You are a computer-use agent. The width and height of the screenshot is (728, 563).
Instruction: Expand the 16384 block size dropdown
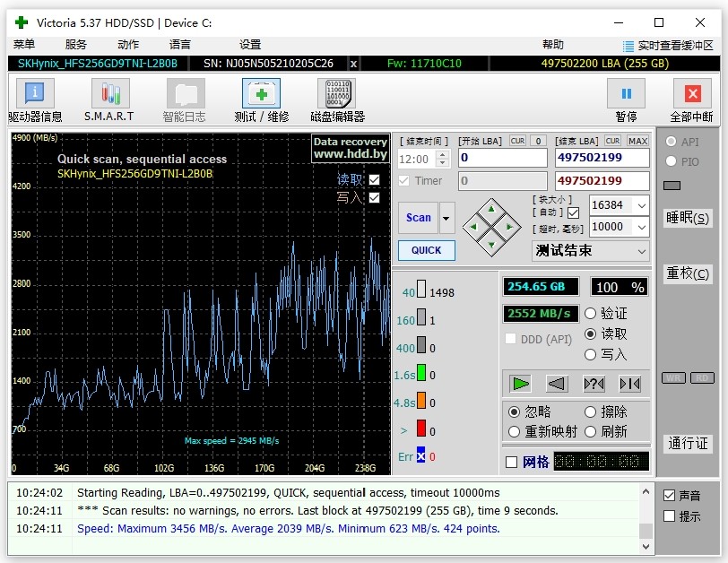click(x=641, y=205)
